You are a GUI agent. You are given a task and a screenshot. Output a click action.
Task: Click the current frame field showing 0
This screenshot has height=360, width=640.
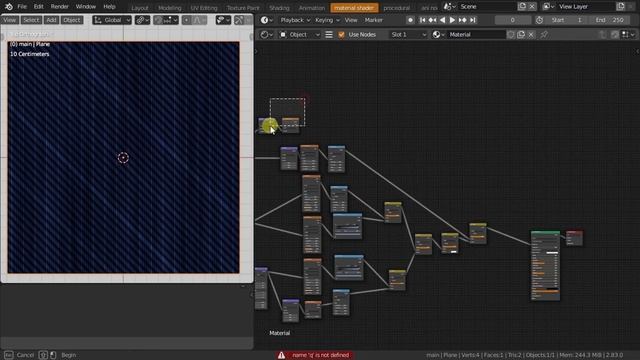[x=513, y=20]
